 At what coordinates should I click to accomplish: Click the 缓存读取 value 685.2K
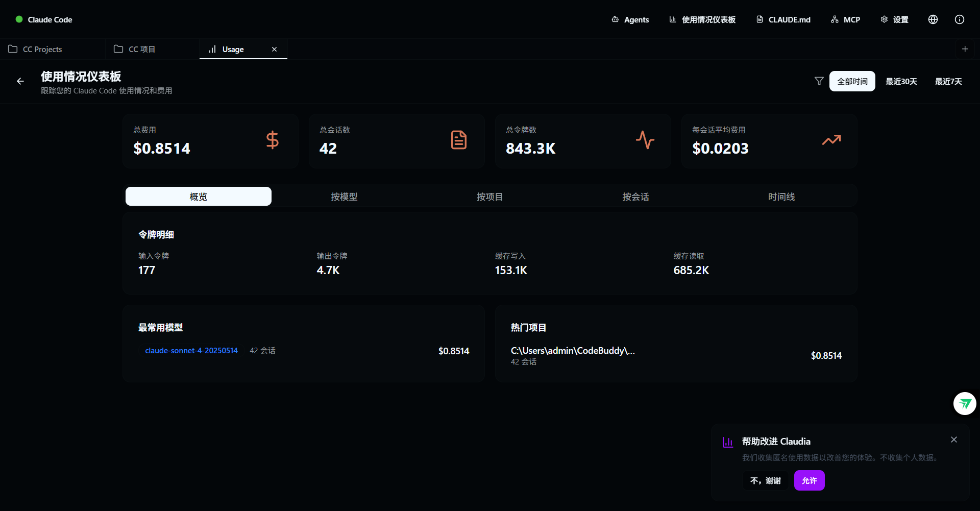(x=691, y=271)
